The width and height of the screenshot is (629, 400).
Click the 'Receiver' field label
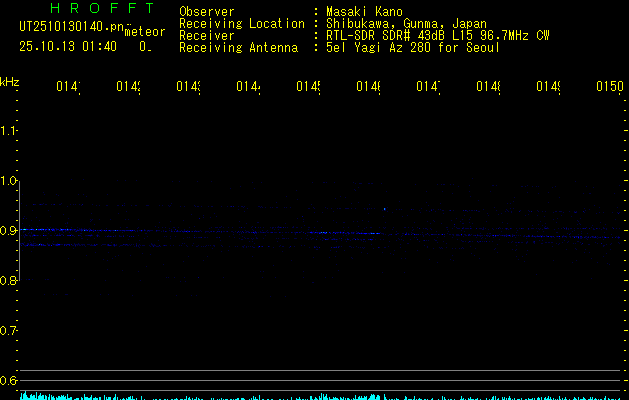(x=207, y=36)
